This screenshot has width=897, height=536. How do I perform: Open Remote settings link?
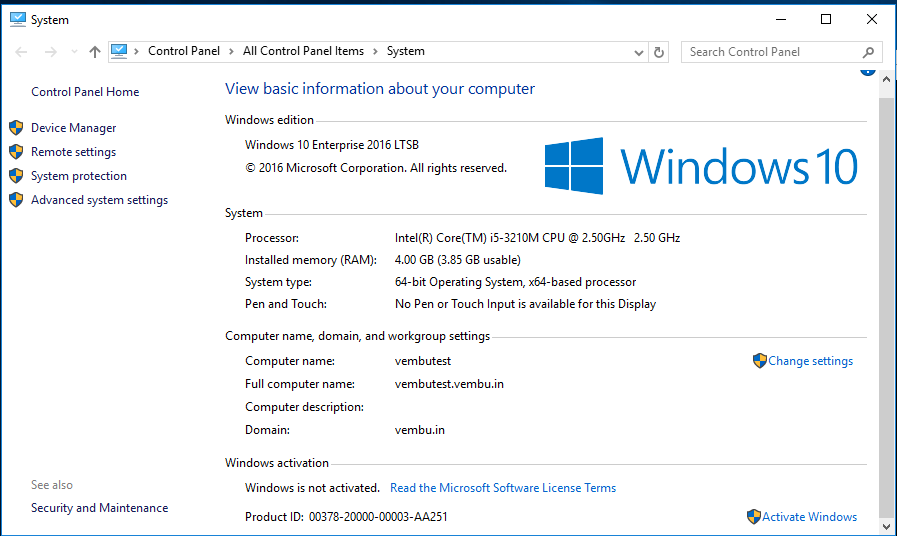[x=73, y=152]
